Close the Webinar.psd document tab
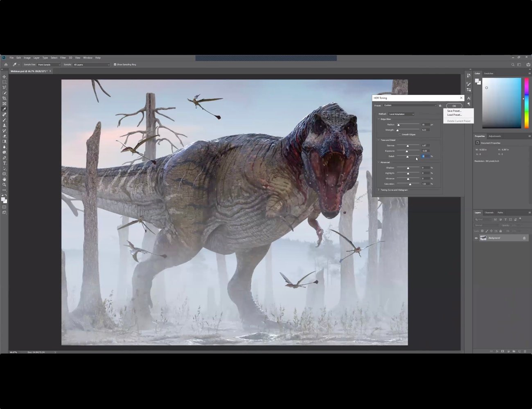532x409 pixels. 50,71
